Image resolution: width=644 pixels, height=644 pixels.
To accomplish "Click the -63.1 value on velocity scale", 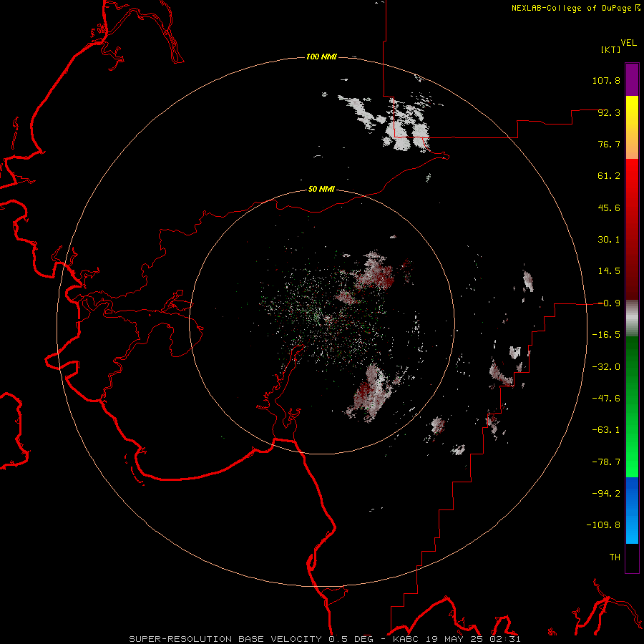I will pyautogui.click(x=606, y=430).
